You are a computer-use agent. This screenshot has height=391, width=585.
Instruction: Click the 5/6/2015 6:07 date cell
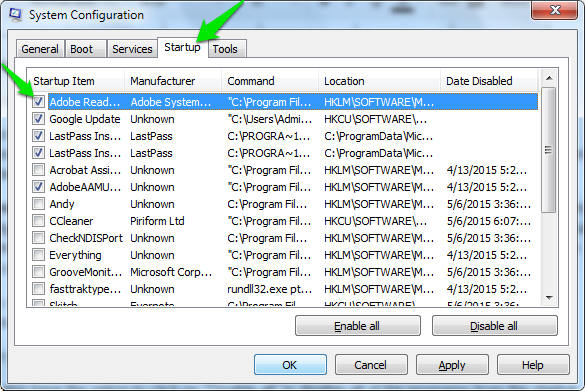489,221
